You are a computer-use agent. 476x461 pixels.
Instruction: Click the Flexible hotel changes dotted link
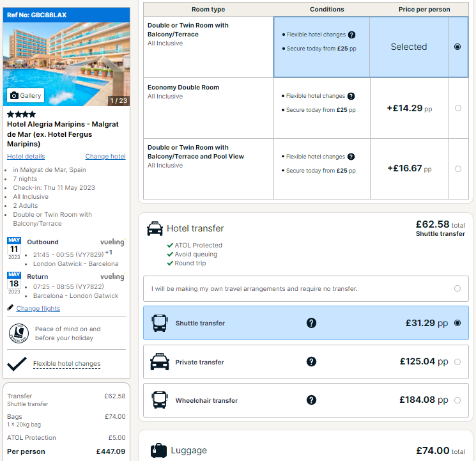pyautogui.click(x=67, y=364)
